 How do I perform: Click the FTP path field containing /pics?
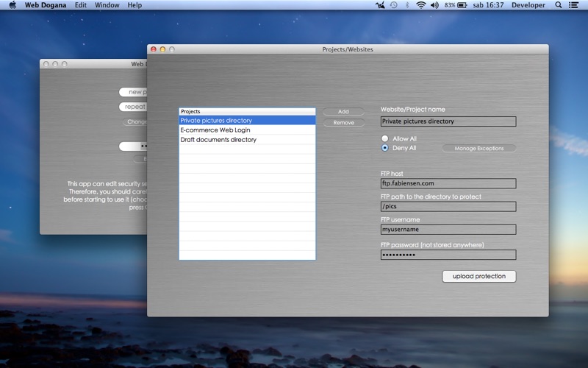[x=448, y=206]
